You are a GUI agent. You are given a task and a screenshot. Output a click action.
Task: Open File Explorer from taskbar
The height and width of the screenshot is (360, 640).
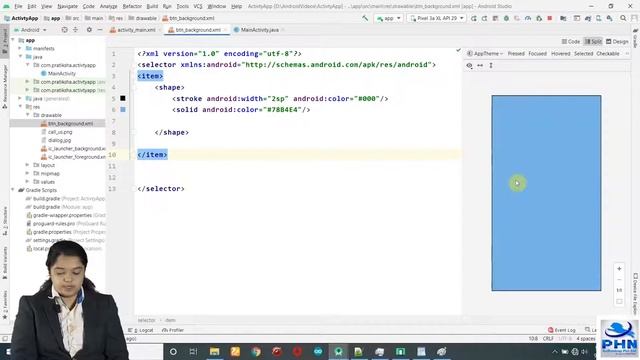214,351
